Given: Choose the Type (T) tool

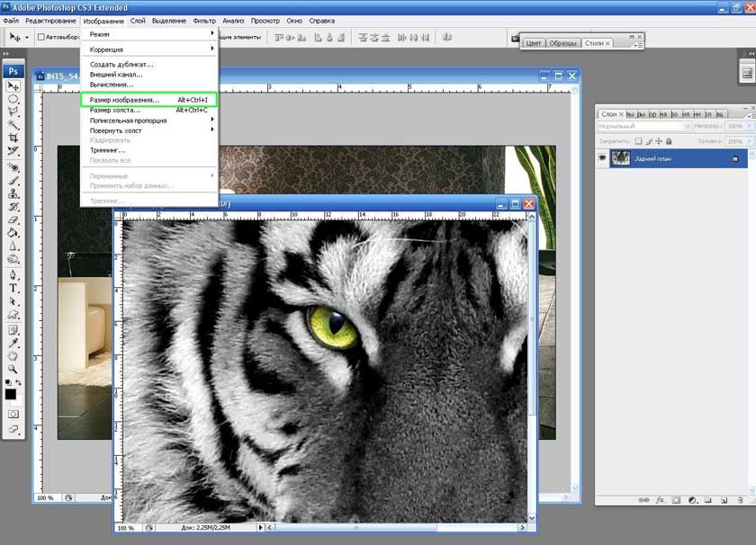Looking at the screenshot, I should click(13, 288).
